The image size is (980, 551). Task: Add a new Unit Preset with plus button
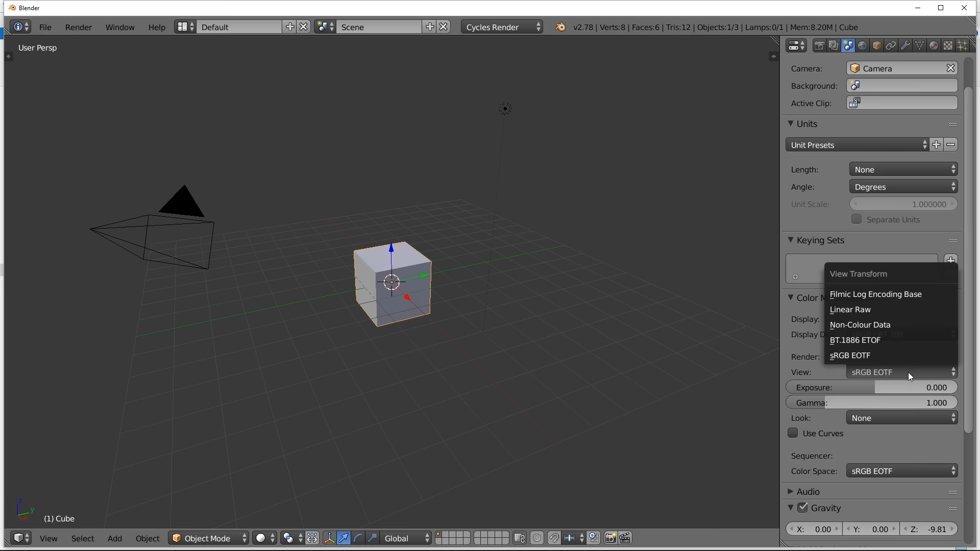coord(937,145)
